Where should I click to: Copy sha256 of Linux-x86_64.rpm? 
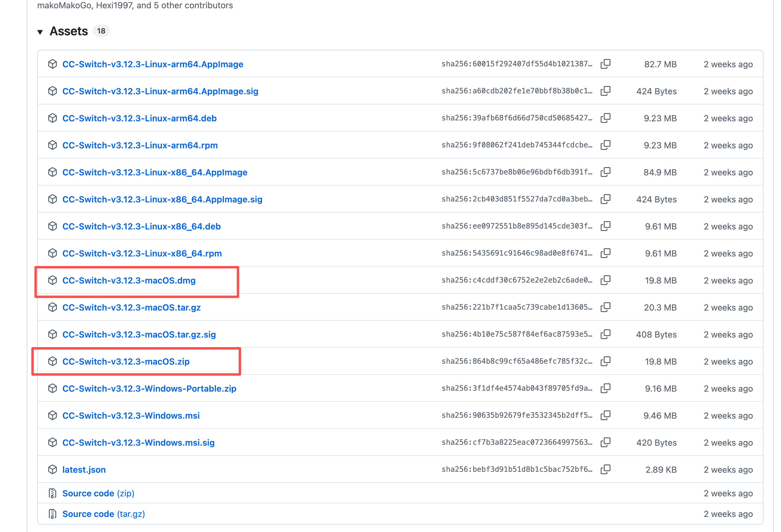point(605,253)
